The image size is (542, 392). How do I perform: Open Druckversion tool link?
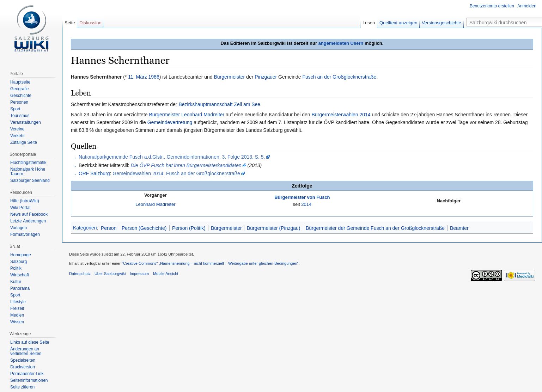pos(23,367)
